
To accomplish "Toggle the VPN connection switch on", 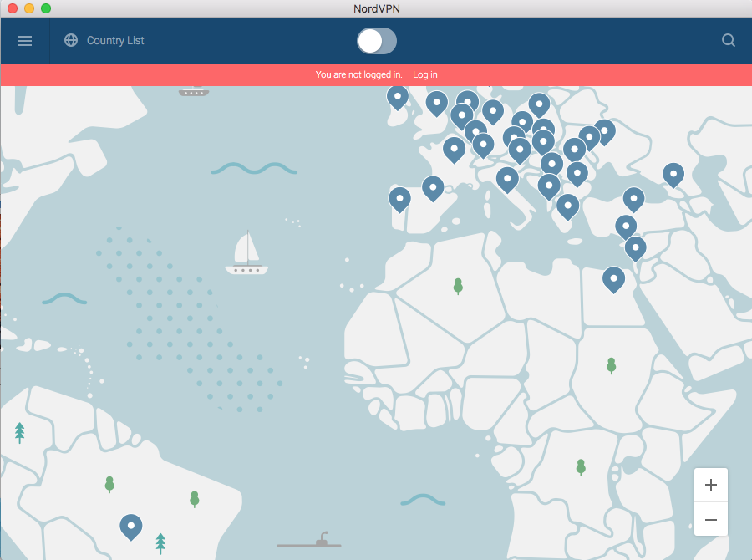I will pyautogui.click(x=377, y=40).
